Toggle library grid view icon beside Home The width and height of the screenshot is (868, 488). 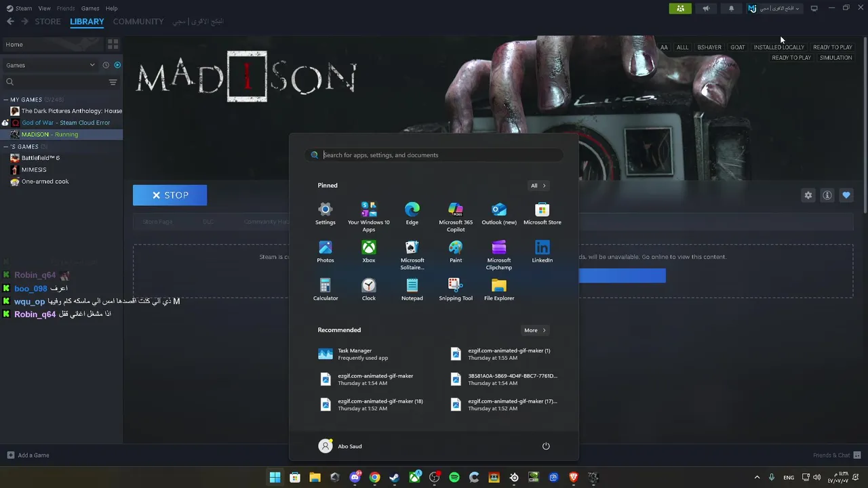113,44
